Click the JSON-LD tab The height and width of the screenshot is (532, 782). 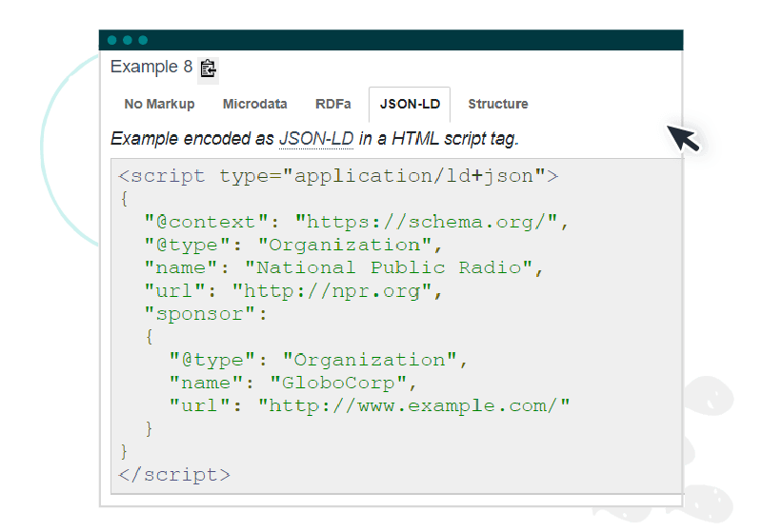[410, 104]
